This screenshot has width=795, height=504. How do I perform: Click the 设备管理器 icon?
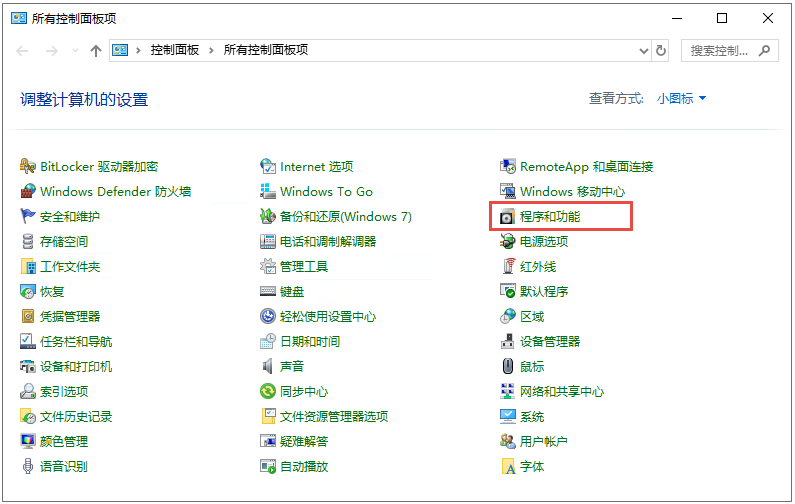pos(508,341)
